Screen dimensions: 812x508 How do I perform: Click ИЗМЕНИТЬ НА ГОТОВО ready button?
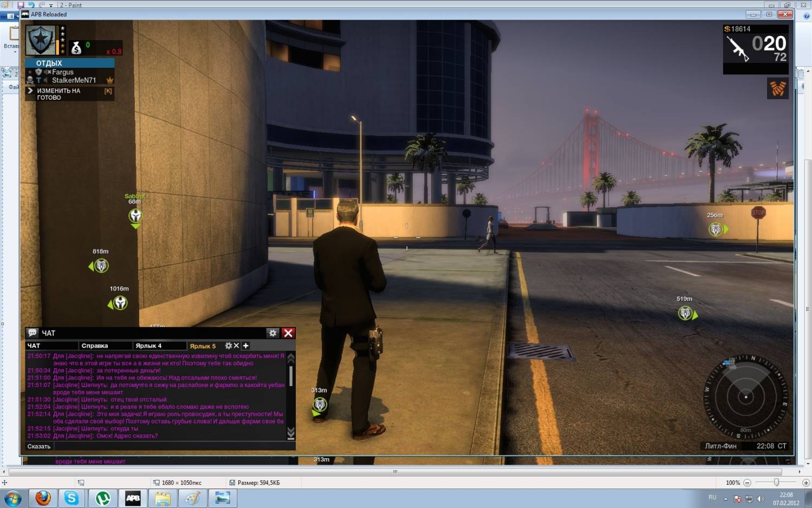(70, 94)
